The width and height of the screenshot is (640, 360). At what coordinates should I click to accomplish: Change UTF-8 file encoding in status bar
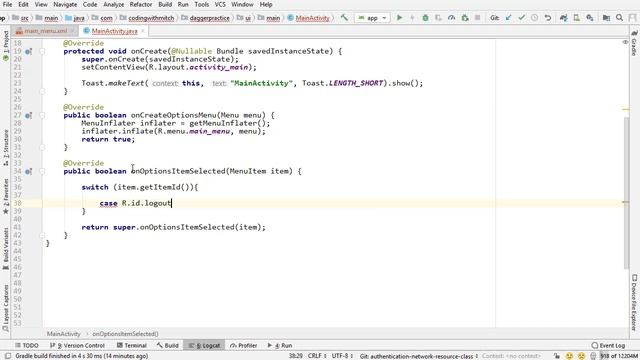342,356
